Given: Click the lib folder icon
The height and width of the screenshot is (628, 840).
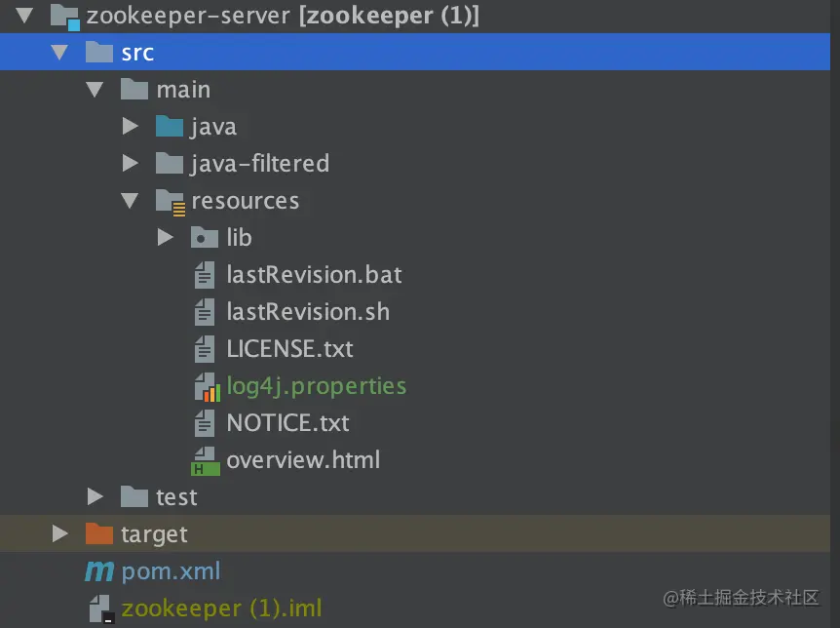Looking at the screenshot, I should pos(204,237).
